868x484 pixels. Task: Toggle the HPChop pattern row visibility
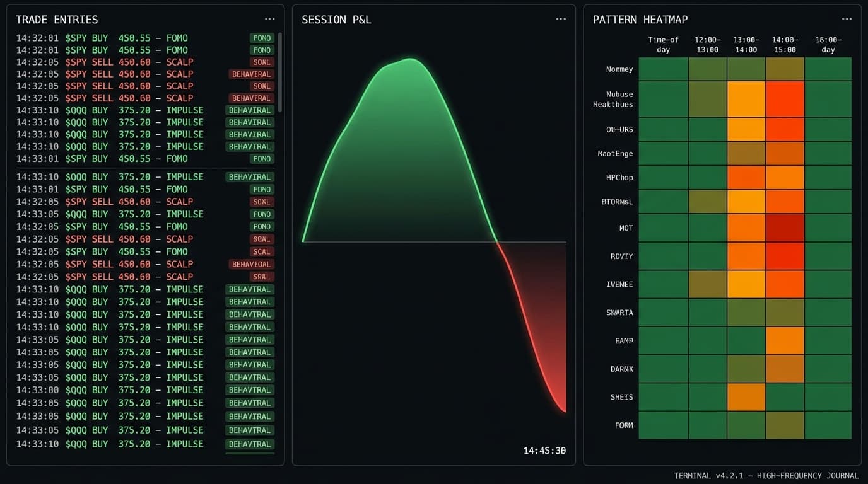tap(619, 177)
